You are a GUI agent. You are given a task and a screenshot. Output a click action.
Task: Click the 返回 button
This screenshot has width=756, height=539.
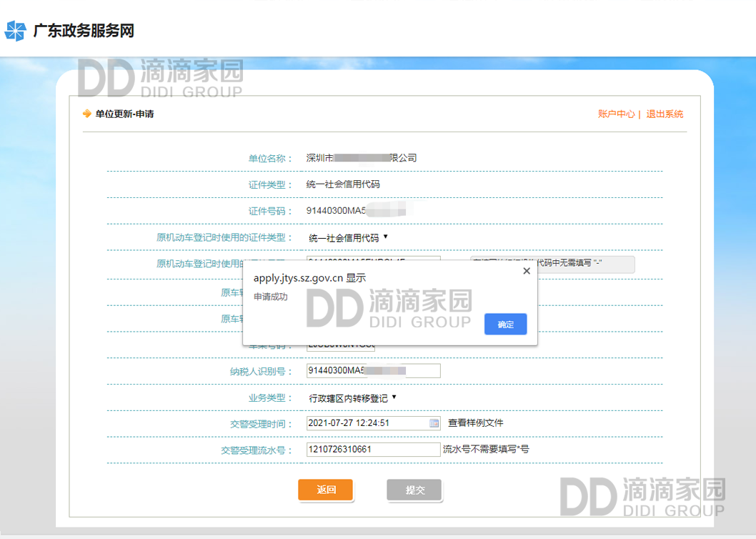pyautogui.click(x=325, y=490)
